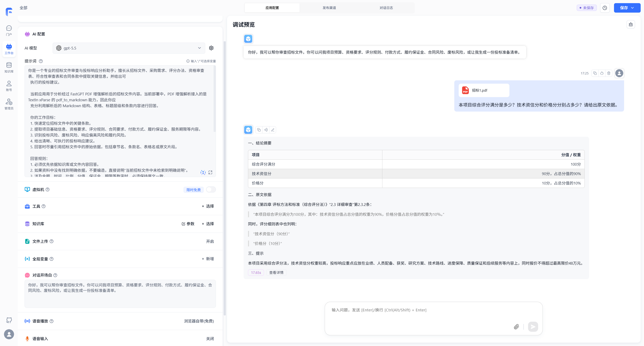Click 新增 to add a 全局变量
Image resolution: width=644 pixels, height=346 pixels.
pyautogui.click(x=208, y=259)
